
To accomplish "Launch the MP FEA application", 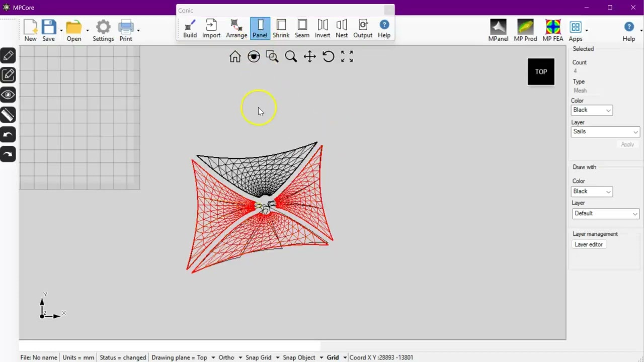I will (x=553, y=31).
